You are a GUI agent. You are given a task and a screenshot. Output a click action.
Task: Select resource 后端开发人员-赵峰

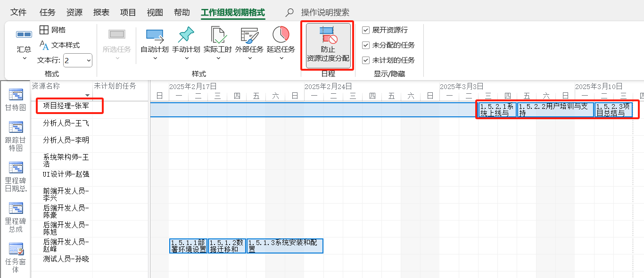click(66, 245)
